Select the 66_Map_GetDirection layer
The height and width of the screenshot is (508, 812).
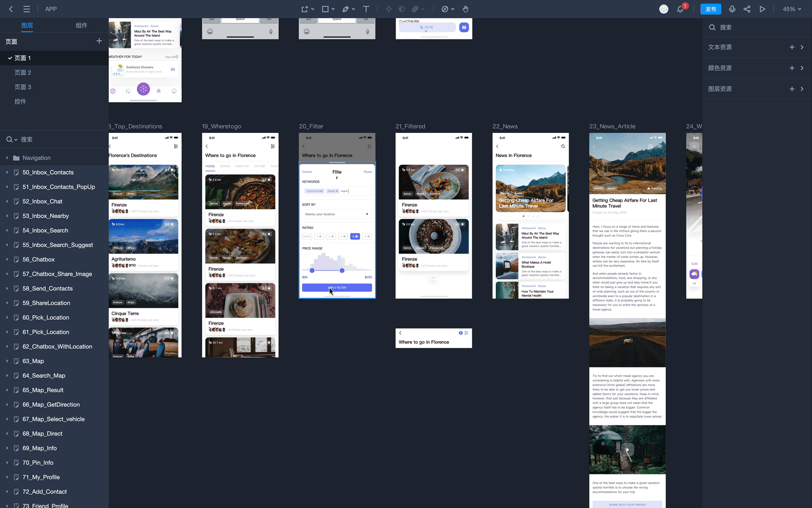tap(54, 405)
